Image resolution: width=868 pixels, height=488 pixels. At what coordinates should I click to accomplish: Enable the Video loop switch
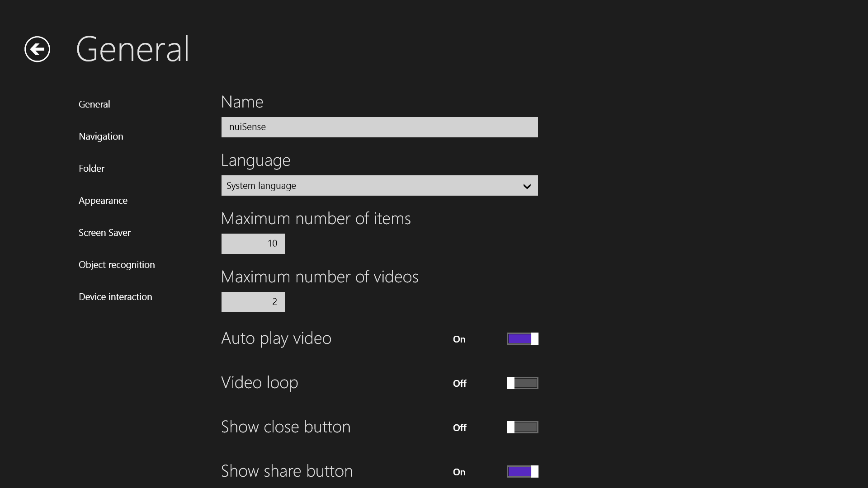(x=522, y=383)
